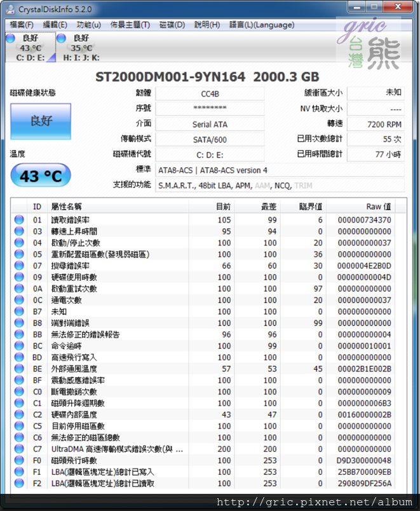The width and height of the screenshot is (420, 511).
Task: Click the 序號 serial number field
Action: coord(210,109)
